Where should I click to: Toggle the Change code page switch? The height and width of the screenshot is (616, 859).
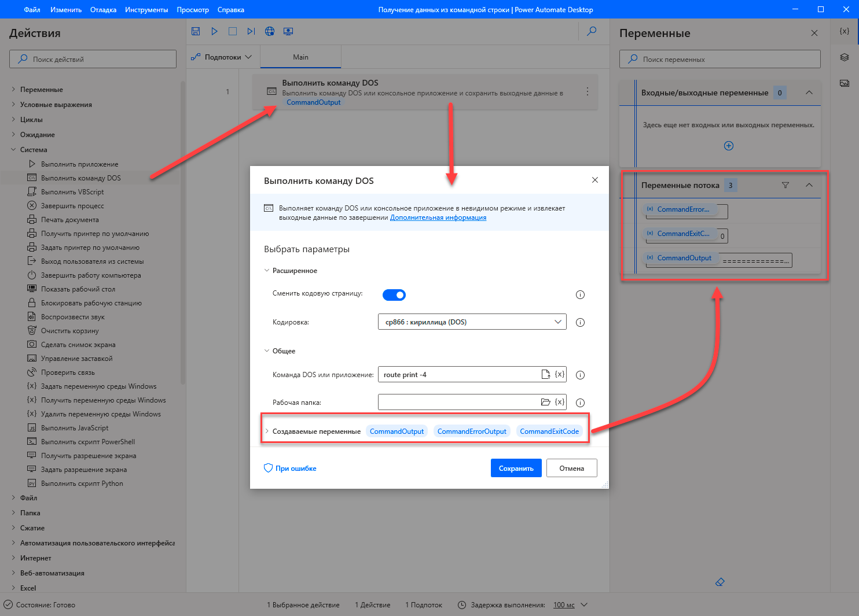click(x=394, y=295)
